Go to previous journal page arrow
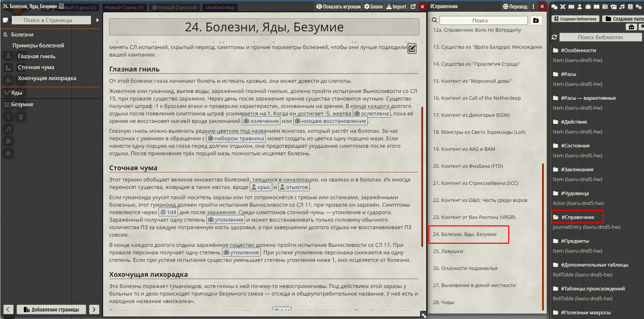 pos(8,309)
